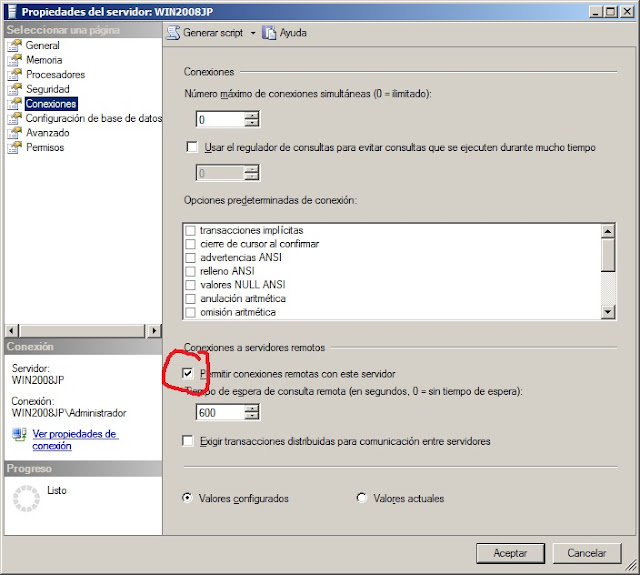Click the Permisos page icon

pos(14,147)
